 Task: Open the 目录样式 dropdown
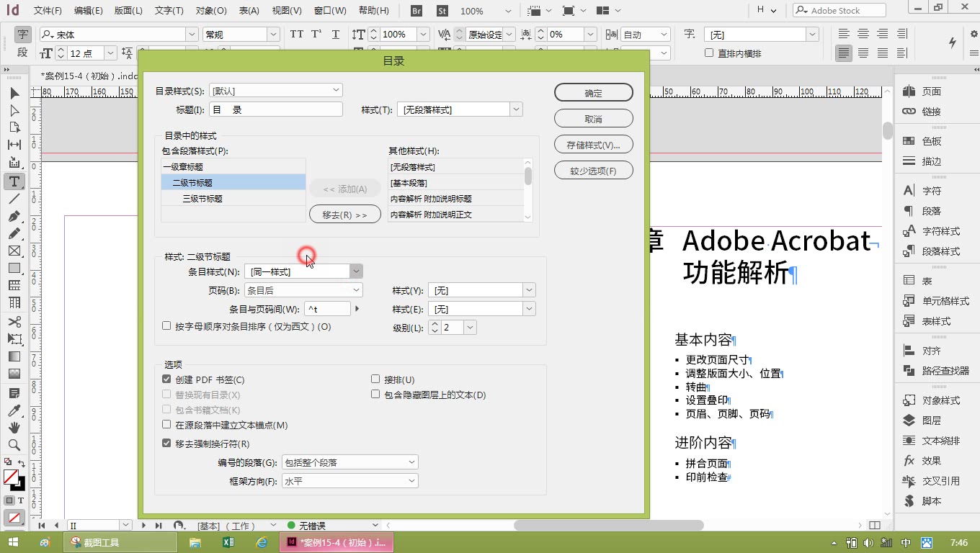point(275,91)
